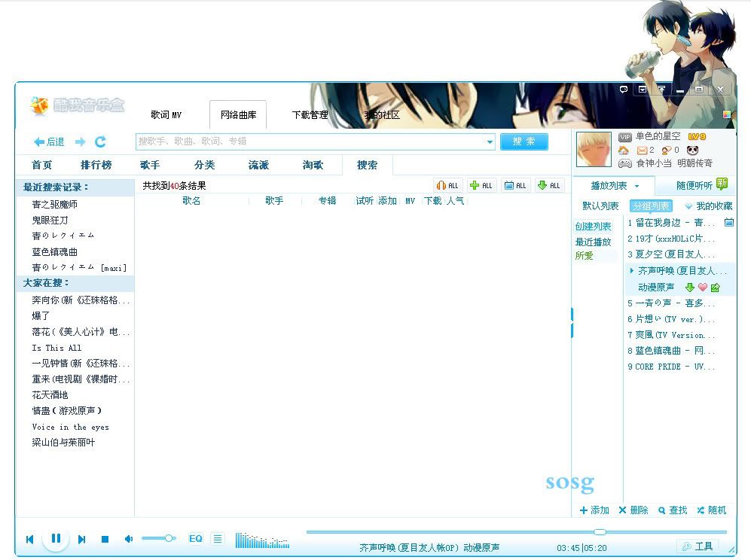The width and height of the screenshot is (751, 560).
Task: Select the 分组列表 grouped list
Action: point(651,205)
